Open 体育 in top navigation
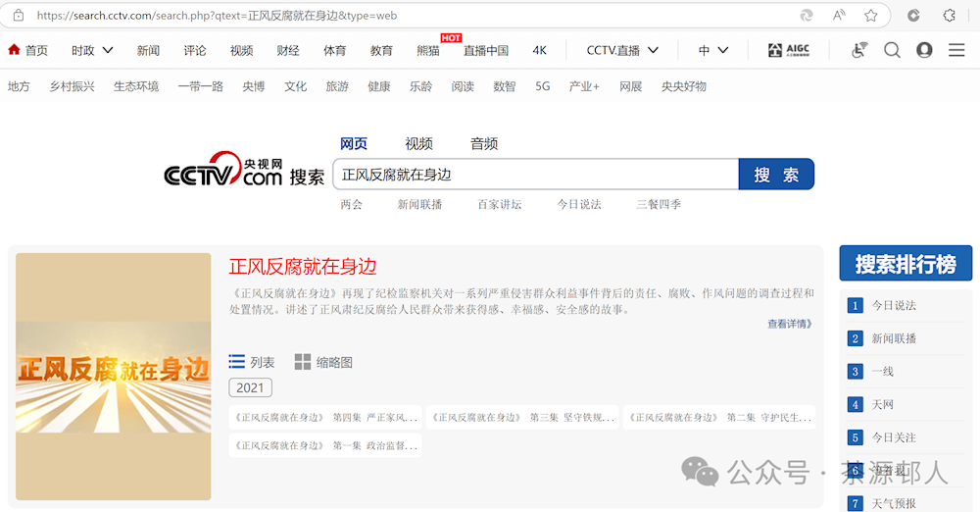The height and width of the screenshot is (512, 980). [335, 50]
